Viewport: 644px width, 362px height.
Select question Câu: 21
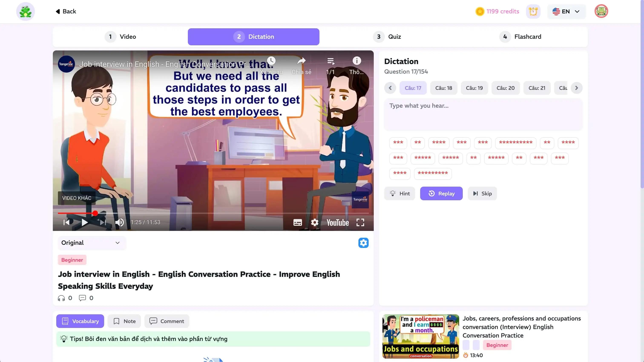[537, 88]
